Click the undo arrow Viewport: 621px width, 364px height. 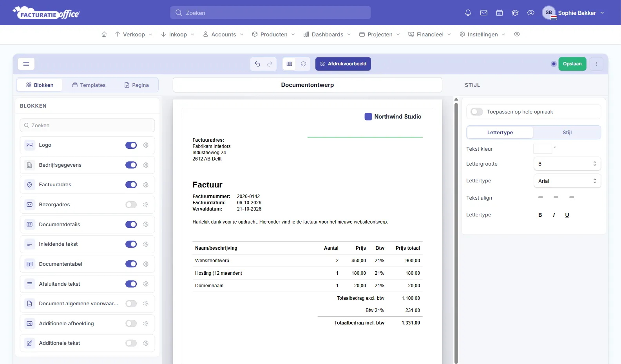257,64
